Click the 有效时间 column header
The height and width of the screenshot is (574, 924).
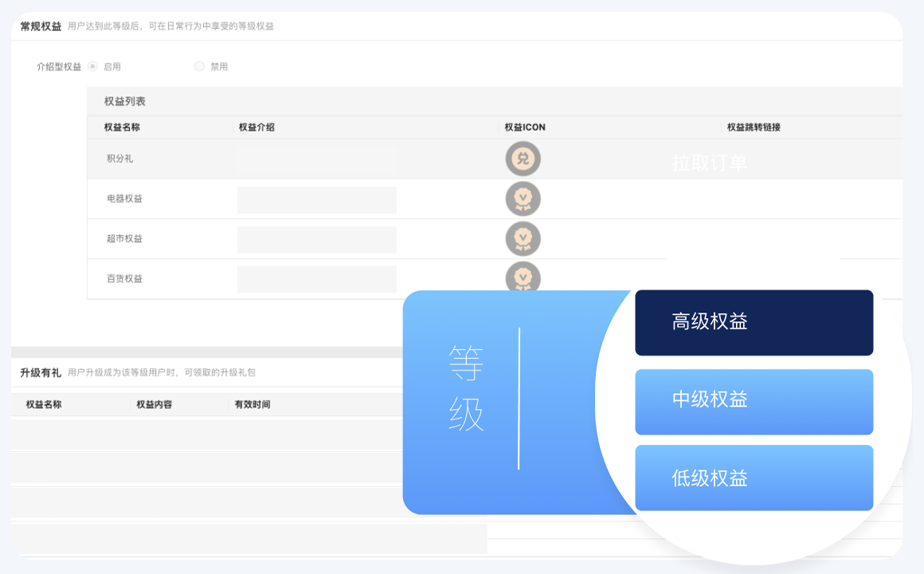click(252, 405)
